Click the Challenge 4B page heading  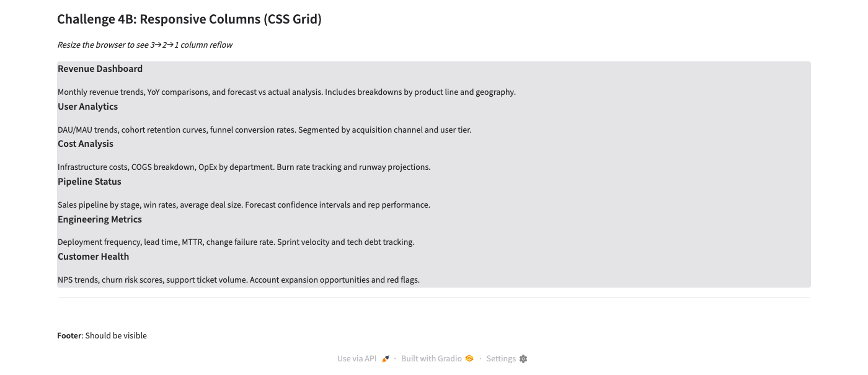[x=189, y=19]
